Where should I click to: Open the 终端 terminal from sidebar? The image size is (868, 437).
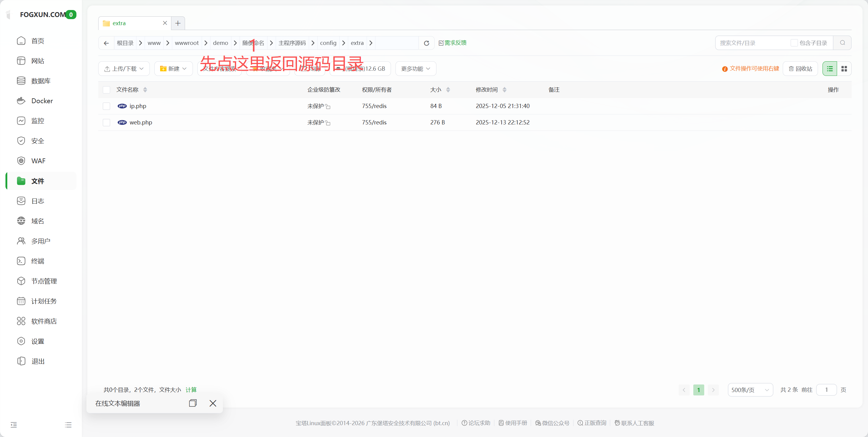pyautogui.click(x=37, y=261)
